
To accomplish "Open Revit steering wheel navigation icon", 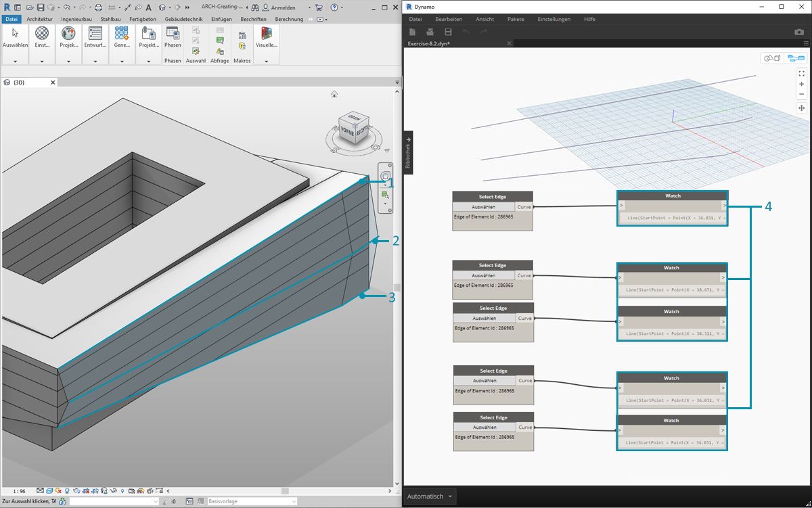I will 385,177.
